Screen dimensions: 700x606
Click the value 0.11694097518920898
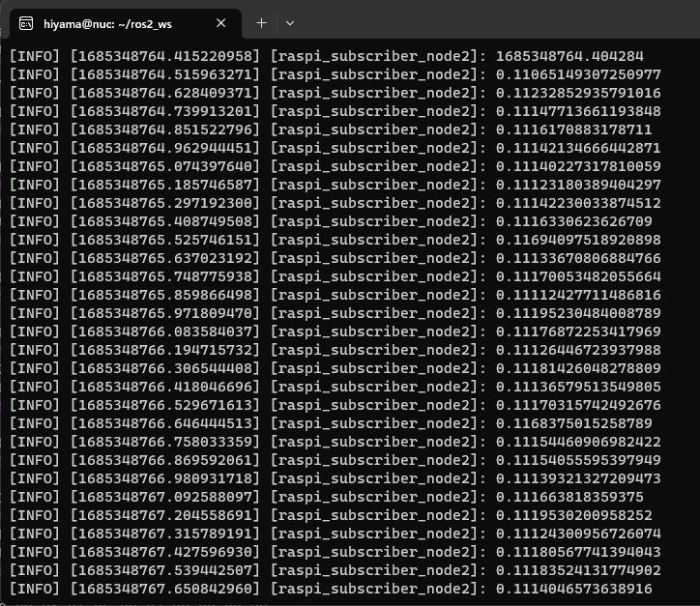[x=578, y=239]
